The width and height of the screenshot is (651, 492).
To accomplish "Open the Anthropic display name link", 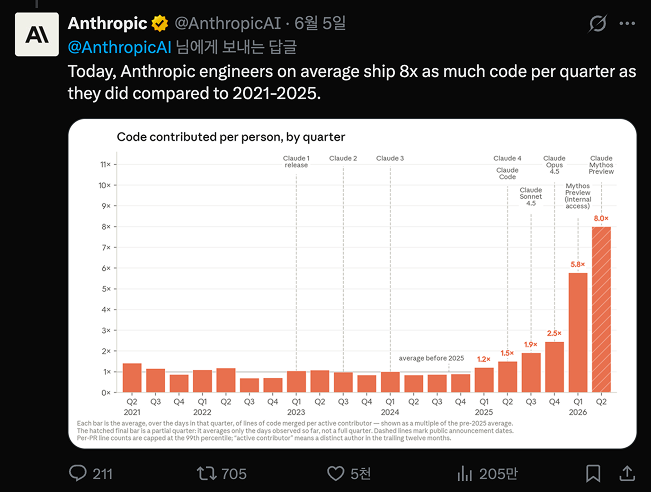I will click(x=107, y=24).
